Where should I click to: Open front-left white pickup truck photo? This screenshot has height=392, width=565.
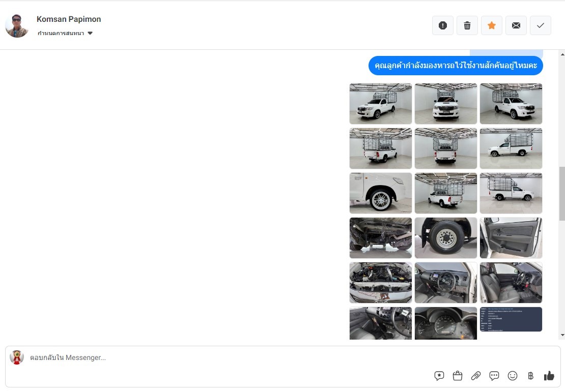[x=381, y=104]
